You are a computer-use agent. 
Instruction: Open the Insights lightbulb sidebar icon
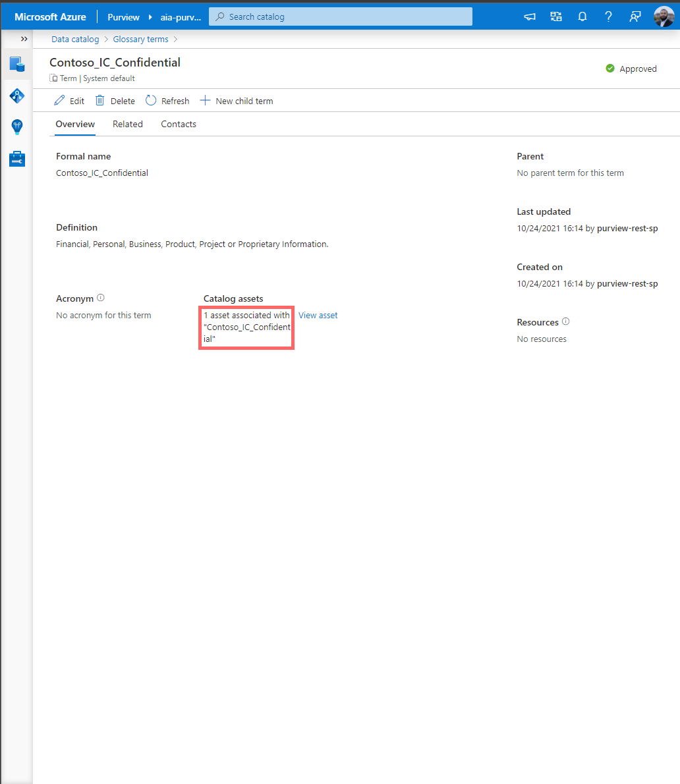(x=17, y=127)
